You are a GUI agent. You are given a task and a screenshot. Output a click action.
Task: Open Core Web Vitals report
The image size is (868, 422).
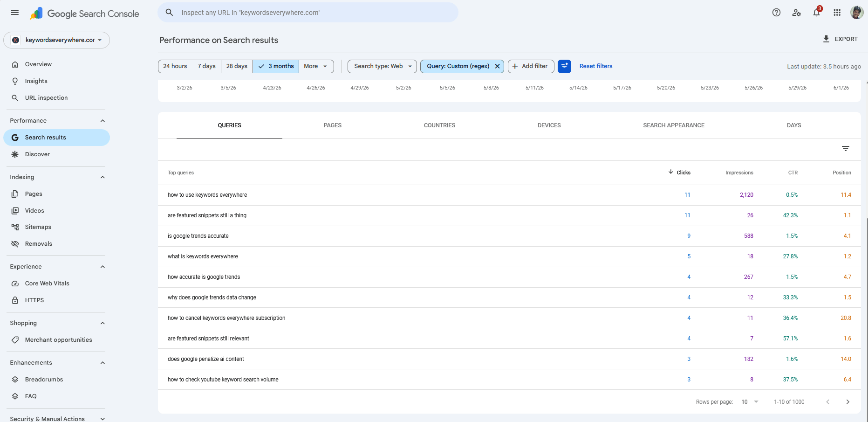pyautogui.click(x=56, y=284)
